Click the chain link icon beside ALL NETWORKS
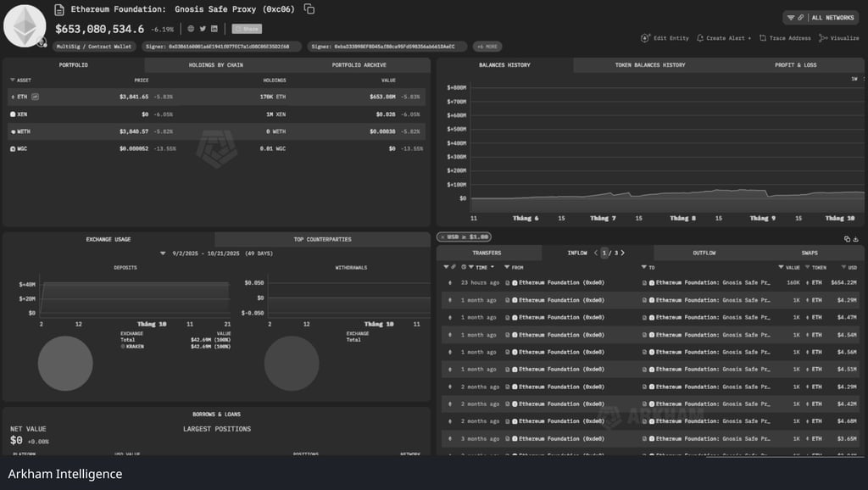This screenshot has width=868, height=490. 800,18
